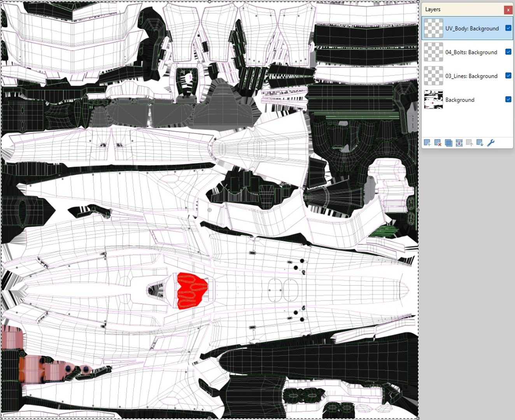Click the Duplicate Layer icon
Image resolution: width=515 pixels, height=420 pixels.
[448, 143]
